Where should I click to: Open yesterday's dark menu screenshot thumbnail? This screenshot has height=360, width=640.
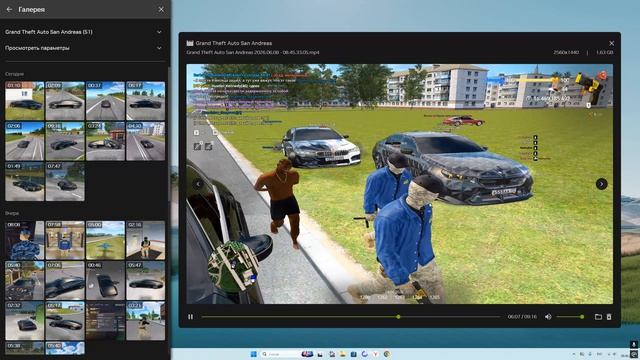point(105,321)
